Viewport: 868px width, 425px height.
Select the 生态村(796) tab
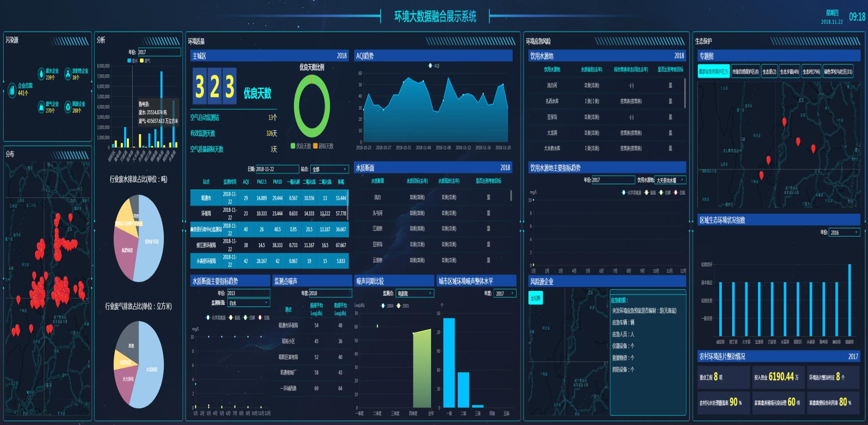click(x=811, y=72)
